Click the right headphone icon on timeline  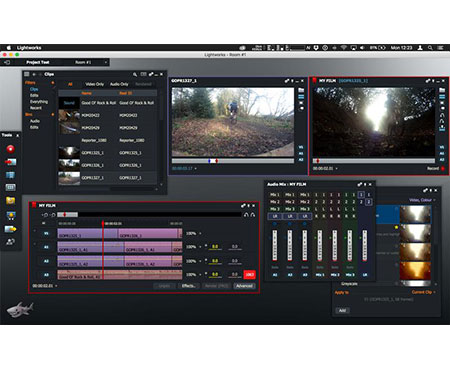coord(253,215)
